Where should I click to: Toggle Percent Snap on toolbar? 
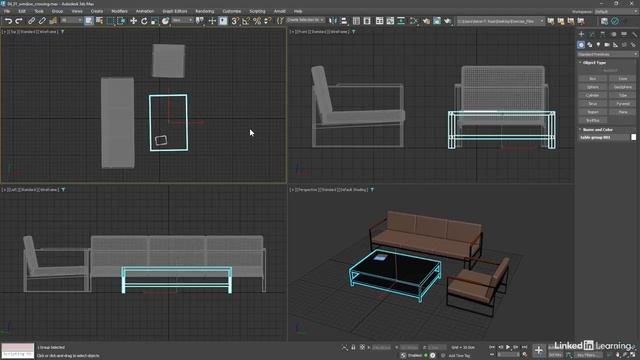click(x=257, y=20)
